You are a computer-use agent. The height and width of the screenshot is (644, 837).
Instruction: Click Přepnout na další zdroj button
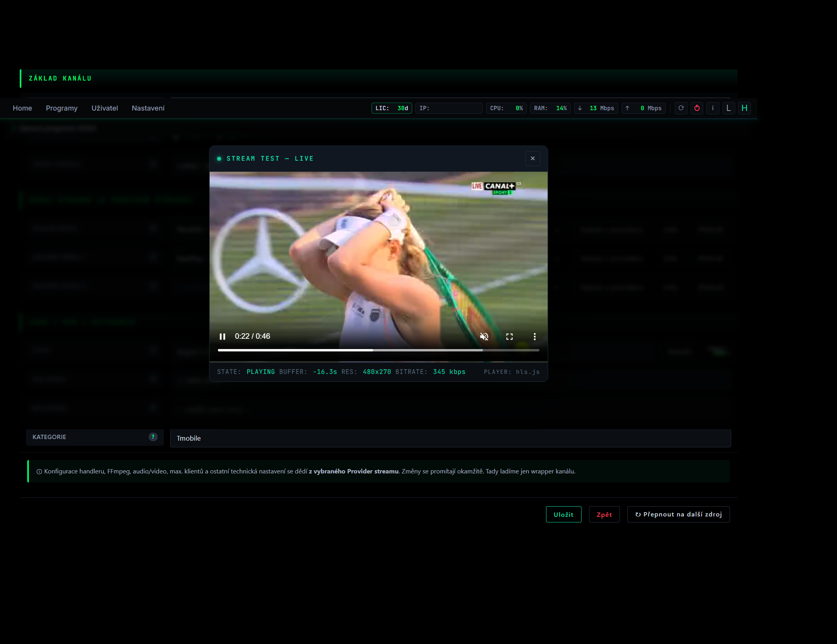tap(678, 514)
